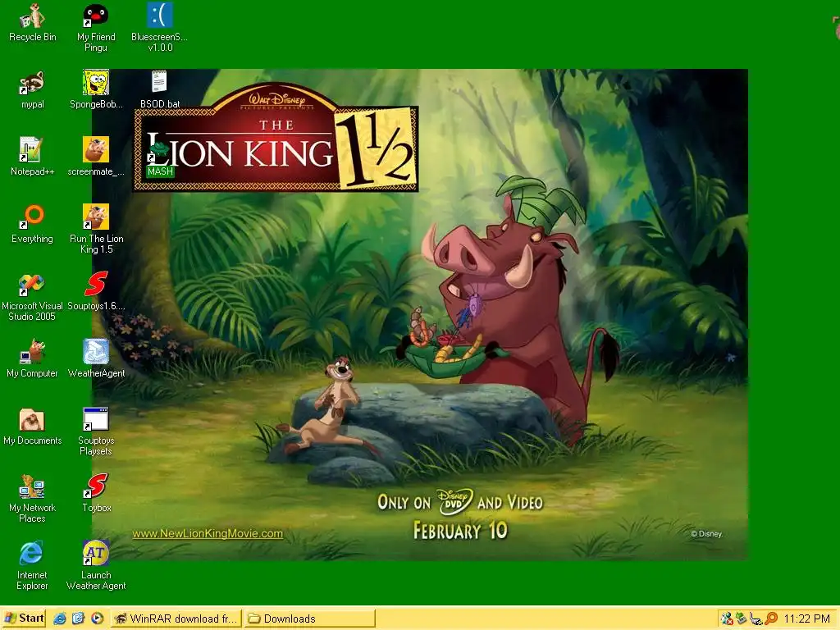Click the Start button
The height and width of the screenshot is (630, 840).
(24, 619)
